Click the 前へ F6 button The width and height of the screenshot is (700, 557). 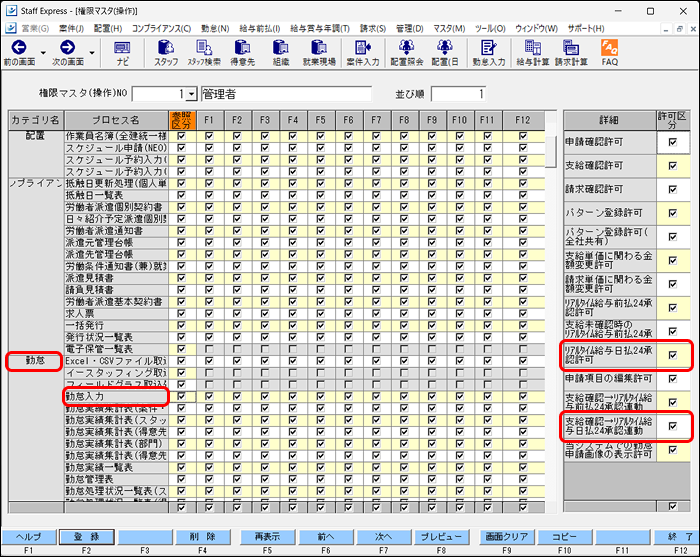click(325, 537)
